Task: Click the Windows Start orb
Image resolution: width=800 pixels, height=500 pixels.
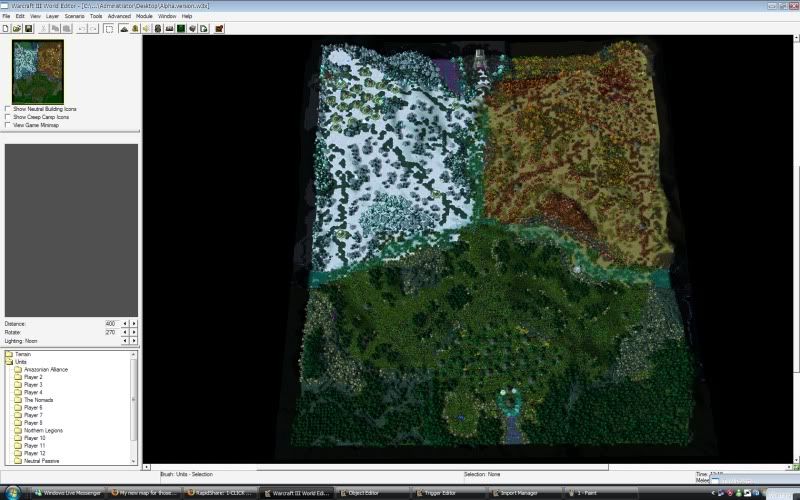Action: click(x=13, y=492)
